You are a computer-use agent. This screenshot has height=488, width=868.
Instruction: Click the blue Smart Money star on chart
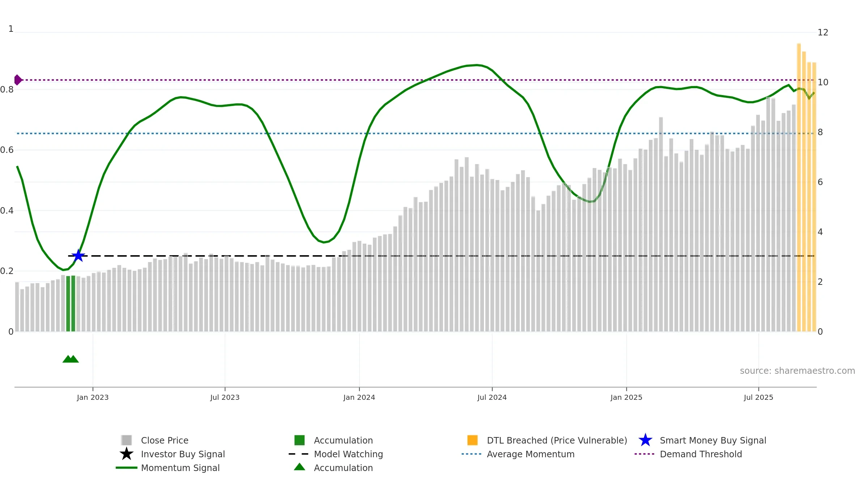(78, 256)
